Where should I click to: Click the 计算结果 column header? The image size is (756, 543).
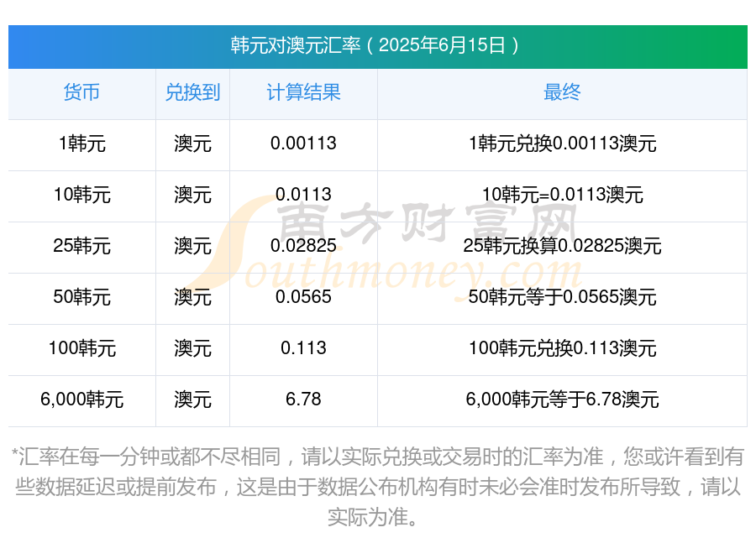(x=303, y=92)
